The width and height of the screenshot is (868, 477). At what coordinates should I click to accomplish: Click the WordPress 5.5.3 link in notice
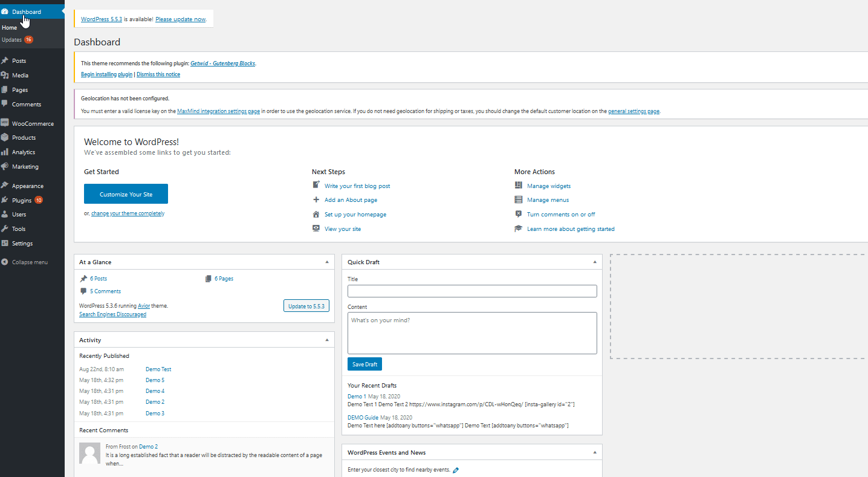click(x=102, y=19)
